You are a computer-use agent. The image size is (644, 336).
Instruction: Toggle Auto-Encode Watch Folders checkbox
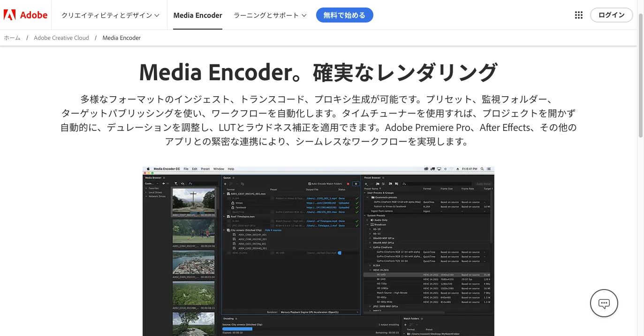(x=310, y=183)
